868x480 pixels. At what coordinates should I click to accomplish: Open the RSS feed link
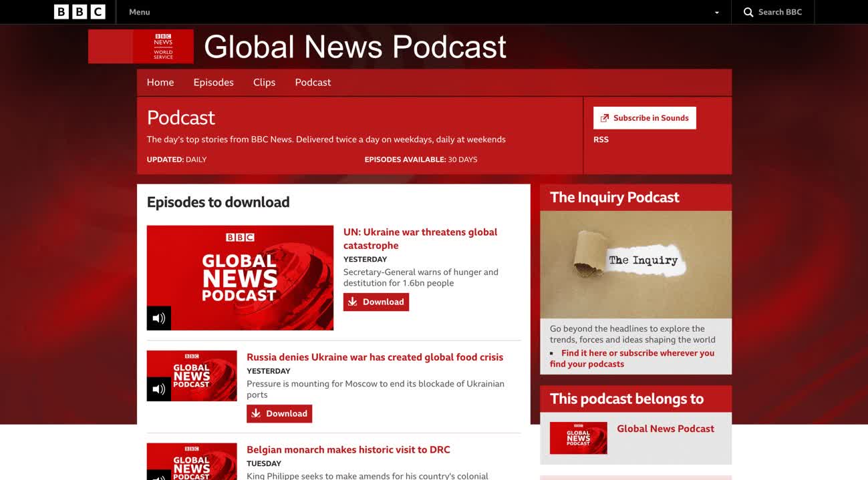[601, 140]
